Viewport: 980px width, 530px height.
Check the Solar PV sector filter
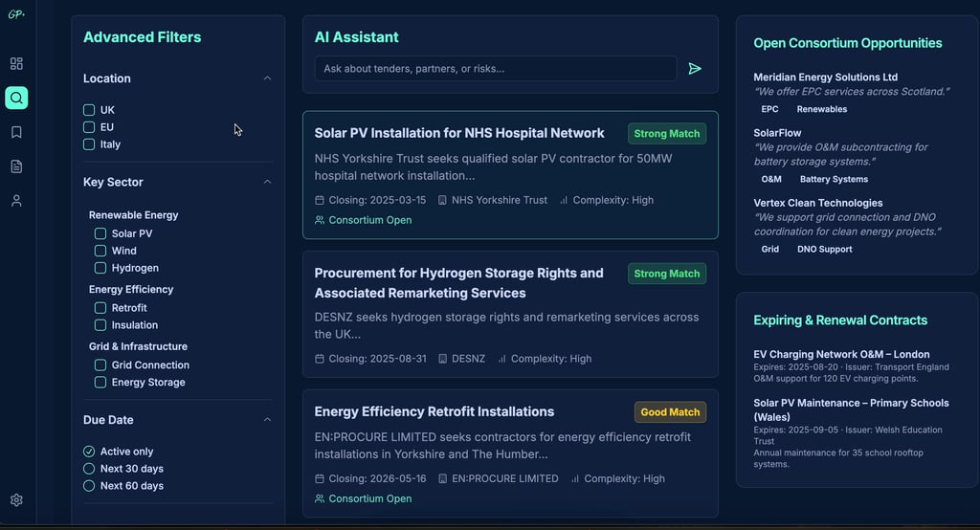pyautogui.click(x=100, y=233)
